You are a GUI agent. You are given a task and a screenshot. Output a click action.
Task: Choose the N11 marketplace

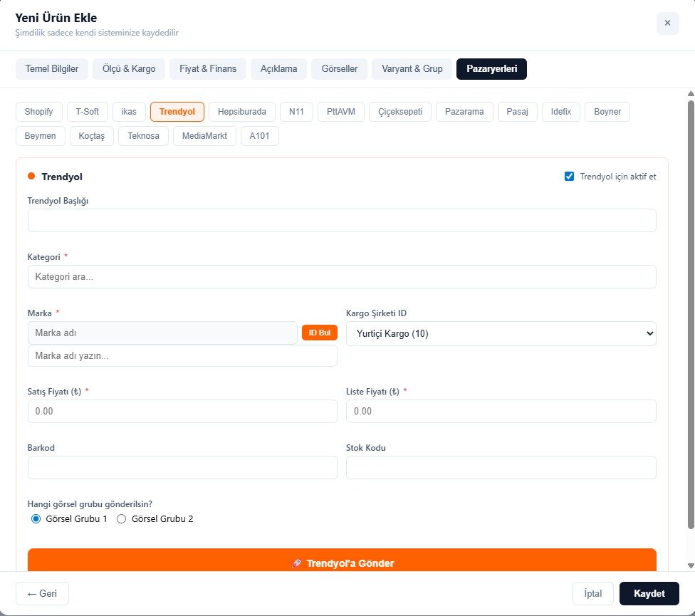click(x=296, y=112)
